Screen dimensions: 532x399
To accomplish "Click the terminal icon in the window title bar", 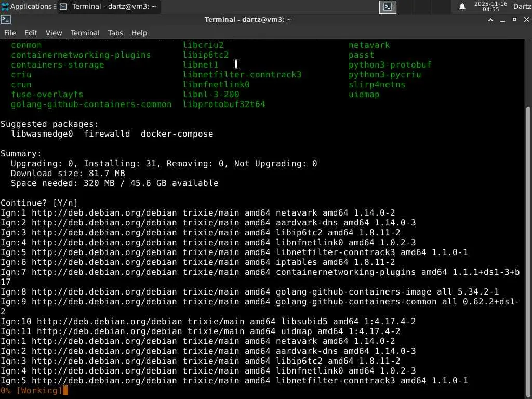I will [x=6, y=20].
